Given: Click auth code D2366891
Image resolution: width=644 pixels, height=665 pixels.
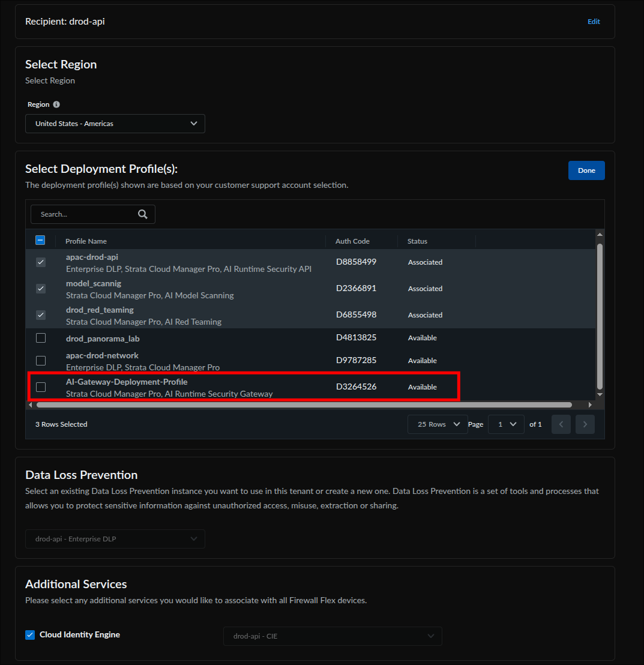Looking at the screenshot, I should point(357,288).
